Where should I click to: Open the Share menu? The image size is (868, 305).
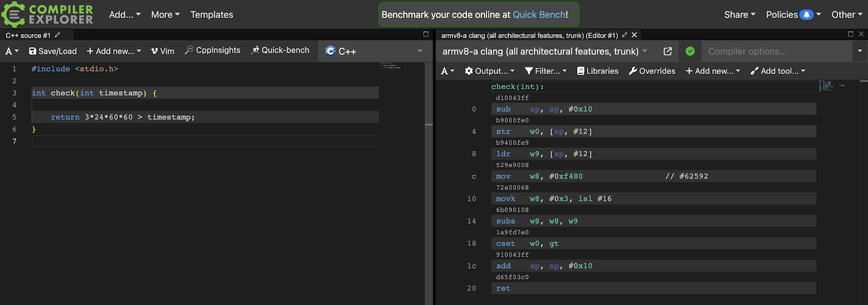click(739, 15)
